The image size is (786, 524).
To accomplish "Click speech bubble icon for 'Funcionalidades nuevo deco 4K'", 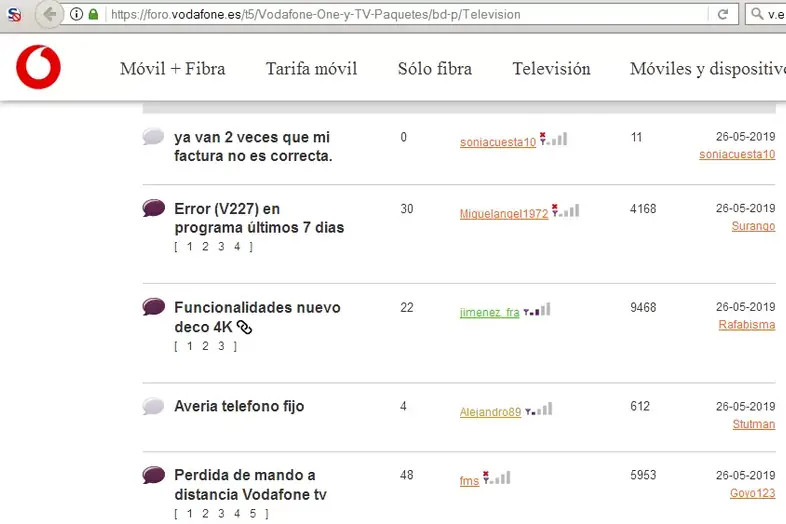I will coord(153,306).
